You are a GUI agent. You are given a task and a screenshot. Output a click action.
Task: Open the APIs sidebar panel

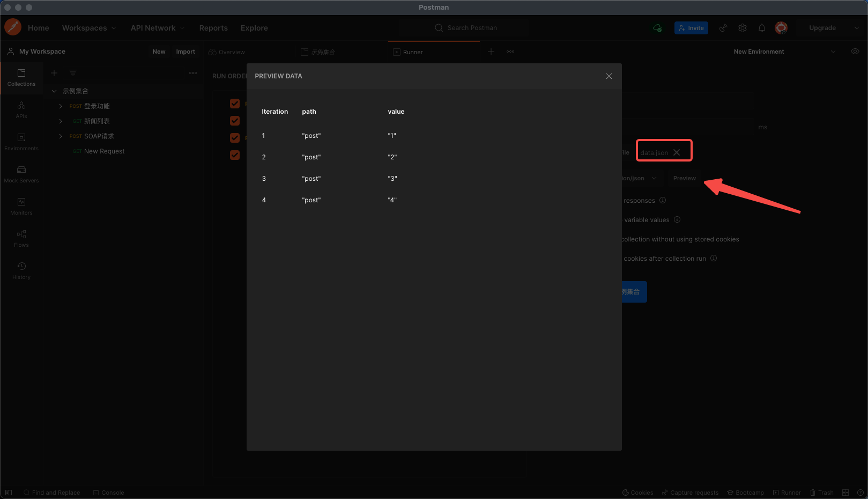21,110
